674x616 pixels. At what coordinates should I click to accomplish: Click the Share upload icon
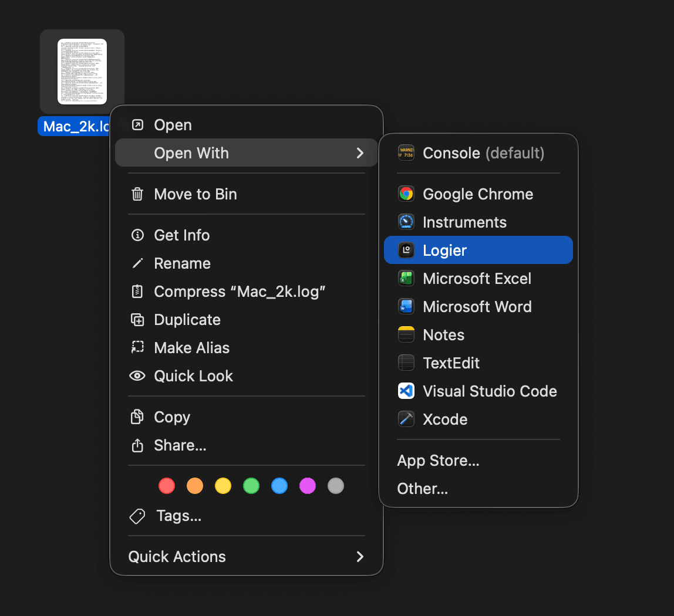[137, 445]
